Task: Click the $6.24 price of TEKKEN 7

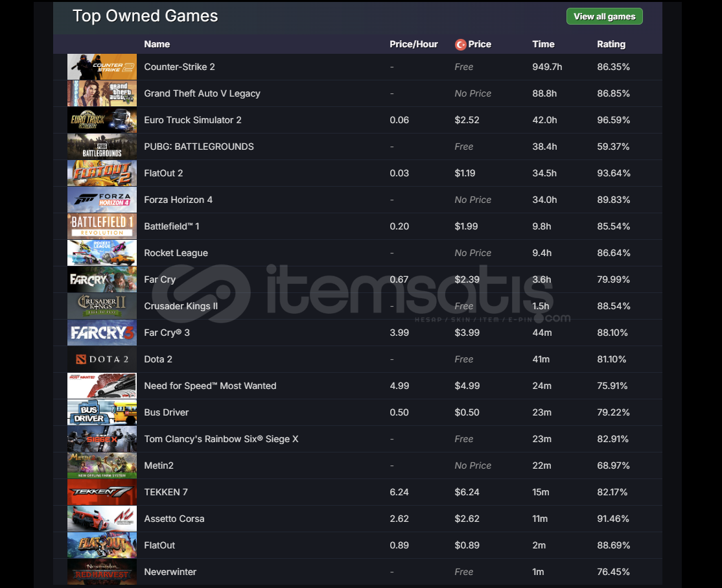Action: [x=467, y=492]
